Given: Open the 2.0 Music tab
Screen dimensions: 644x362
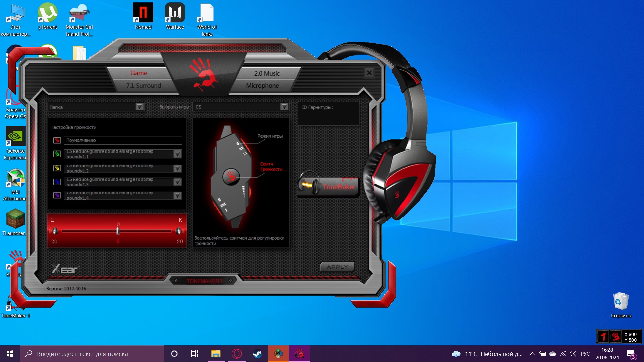Looking at the screenshot, I should point(267,73).
